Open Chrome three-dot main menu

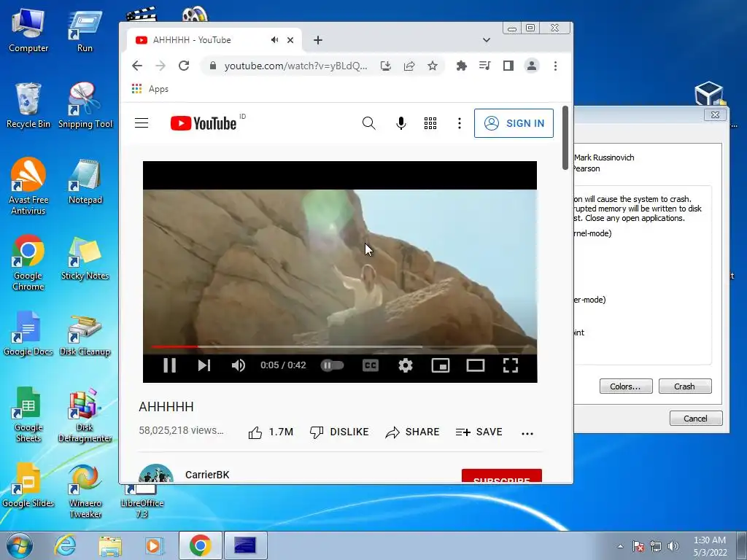(x=555, y=66)
